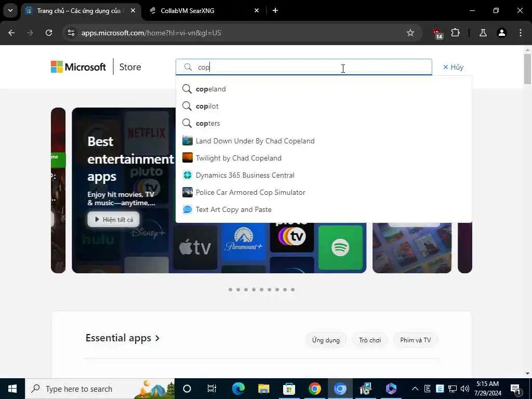Bookmark this page with the star icon
The height and width of the screenshot is (399, 532).
410,33
